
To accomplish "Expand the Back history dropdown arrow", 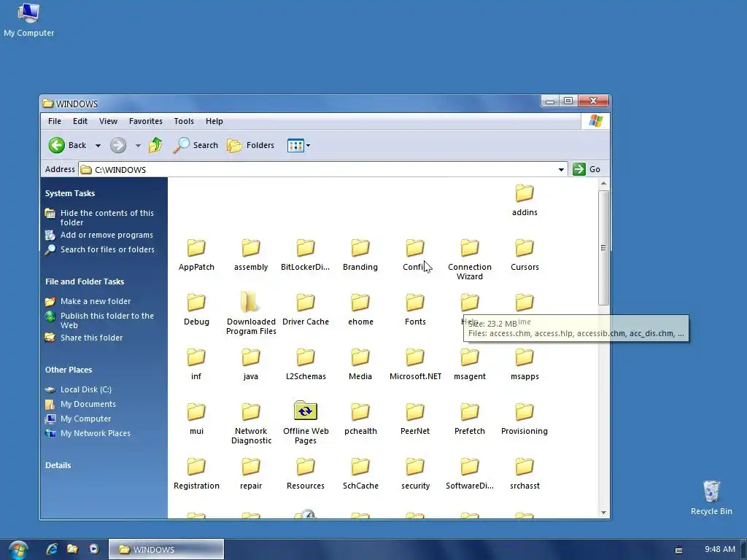I will pyautogui.click(x=98, y=146).
